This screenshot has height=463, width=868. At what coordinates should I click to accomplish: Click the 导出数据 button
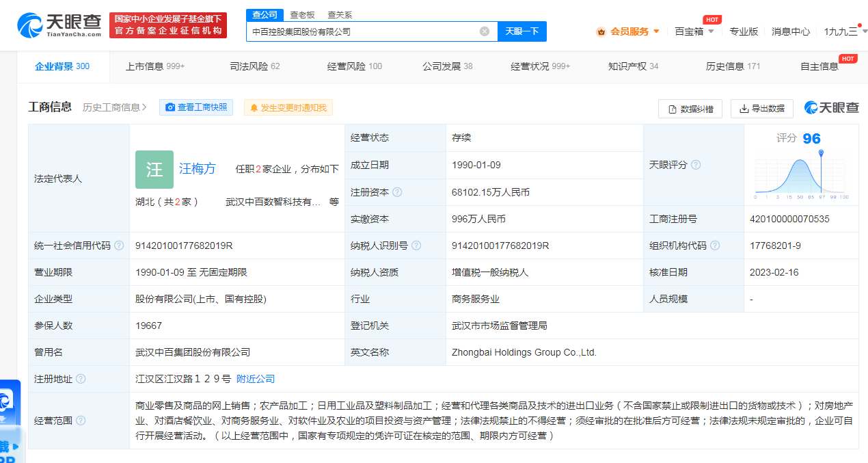coord(762,109)
